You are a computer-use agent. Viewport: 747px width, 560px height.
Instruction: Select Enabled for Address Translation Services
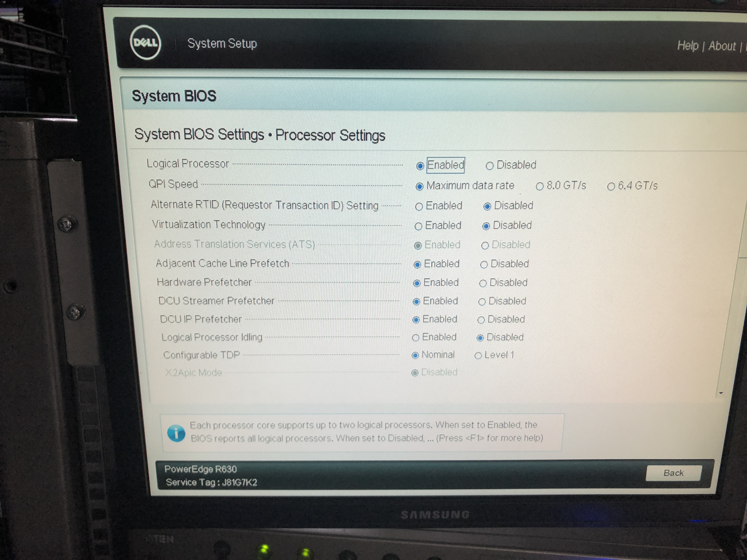pyautogui.click(x=417, y=245)
